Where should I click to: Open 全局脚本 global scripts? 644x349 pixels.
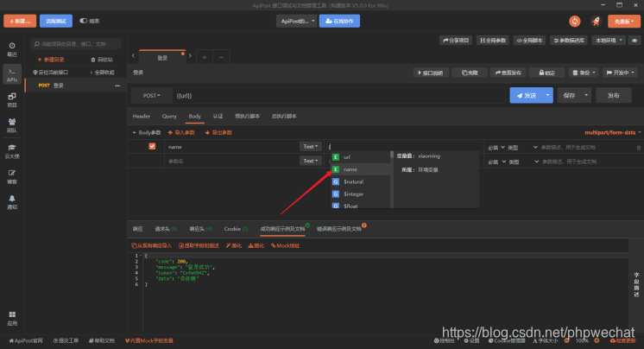(x=529, y=41)
